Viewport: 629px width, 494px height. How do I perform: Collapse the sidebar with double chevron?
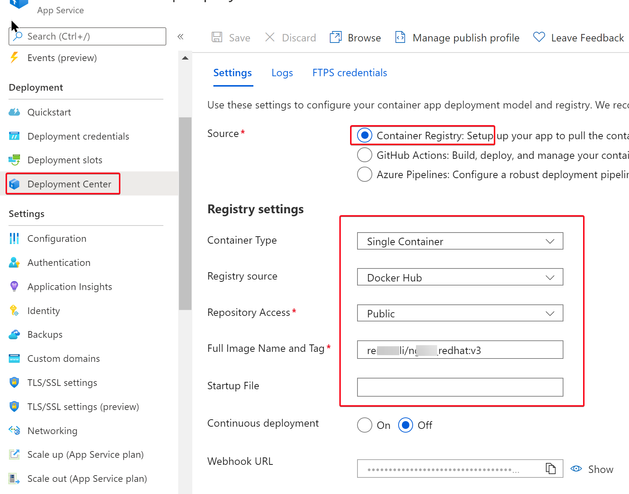181,37
